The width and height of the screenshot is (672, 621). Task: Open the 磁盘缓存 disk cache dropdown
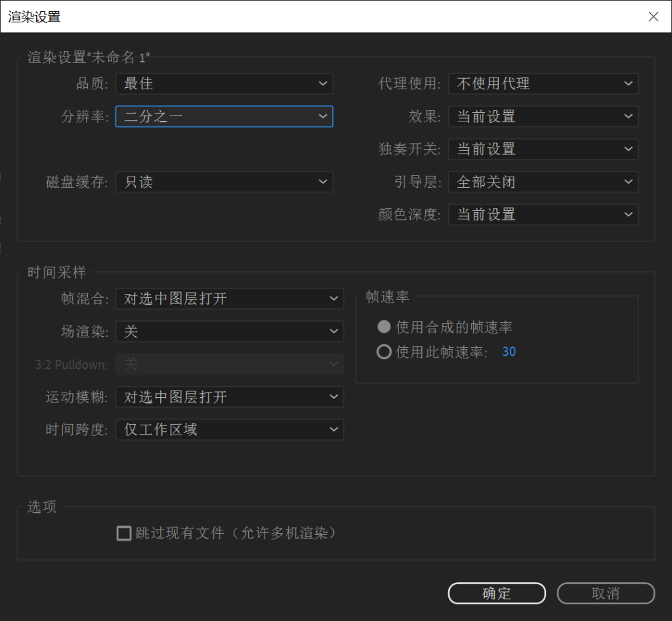click(224, 182)
